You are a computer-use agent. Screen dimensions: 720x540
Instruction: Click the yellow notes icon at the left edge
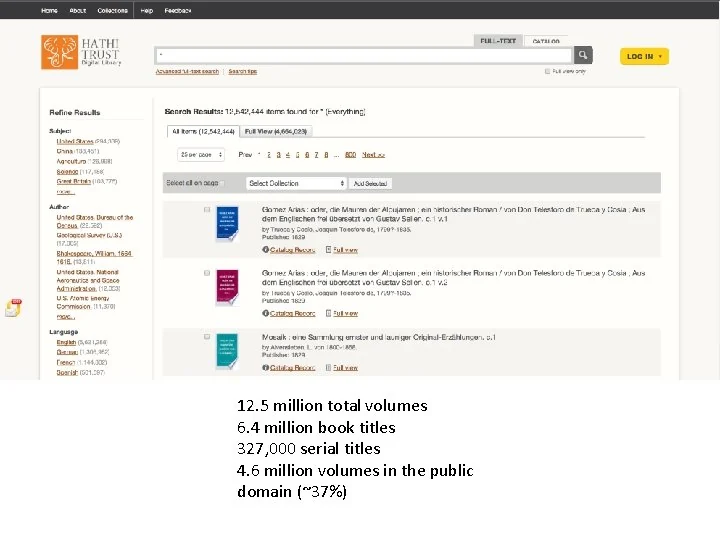pos(13,308)
